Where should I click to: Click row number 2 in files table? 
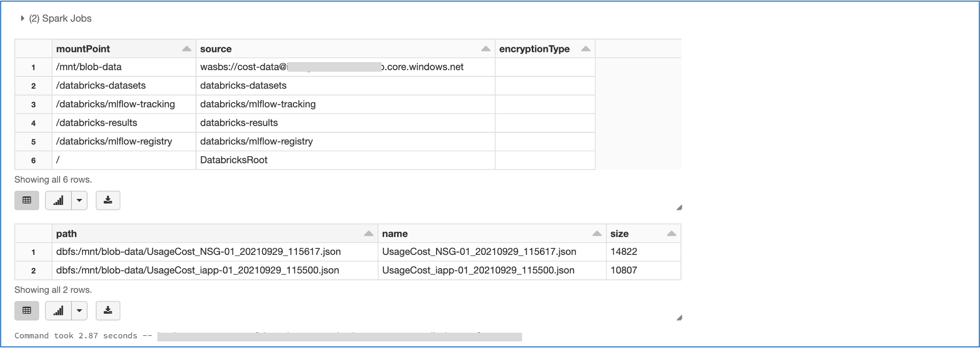pyautogui.click(x=34, y=271)
